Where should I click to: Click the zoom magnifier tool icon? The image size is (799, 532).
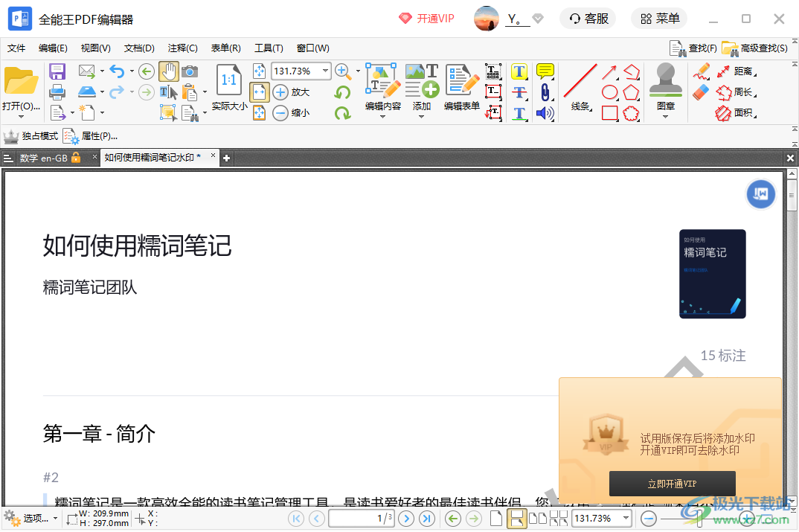[344, 71]
